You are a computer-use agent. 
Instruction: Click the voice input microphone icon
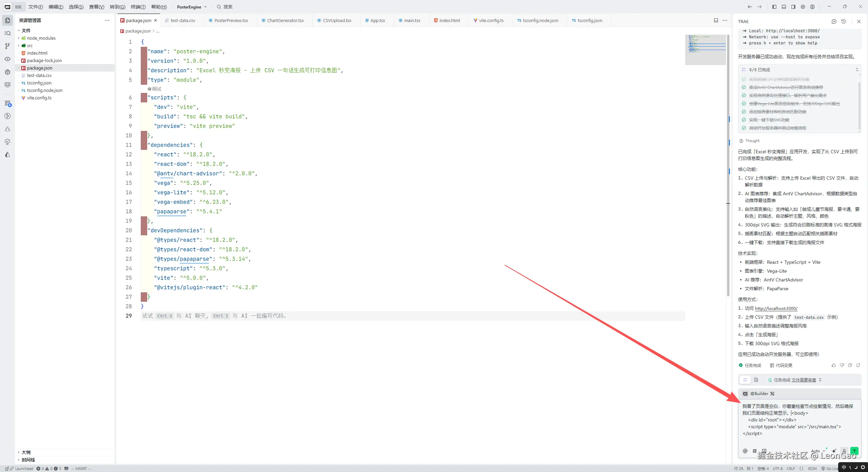coord(844,451)
